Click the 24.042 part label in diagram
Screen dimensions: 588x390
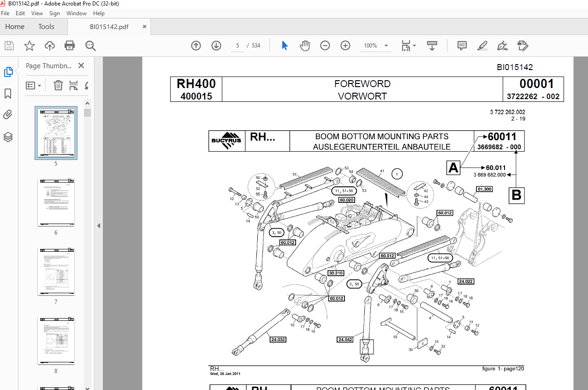click(345, 339)
